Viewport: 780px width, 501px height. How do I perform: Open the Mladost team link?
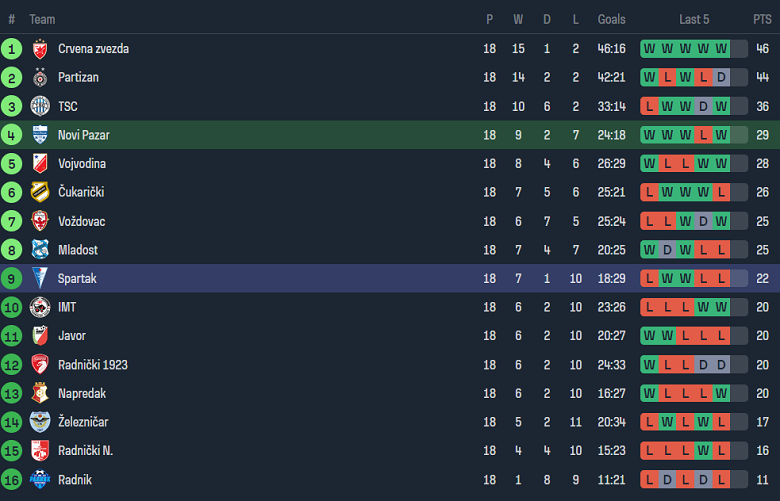[78, 250]
